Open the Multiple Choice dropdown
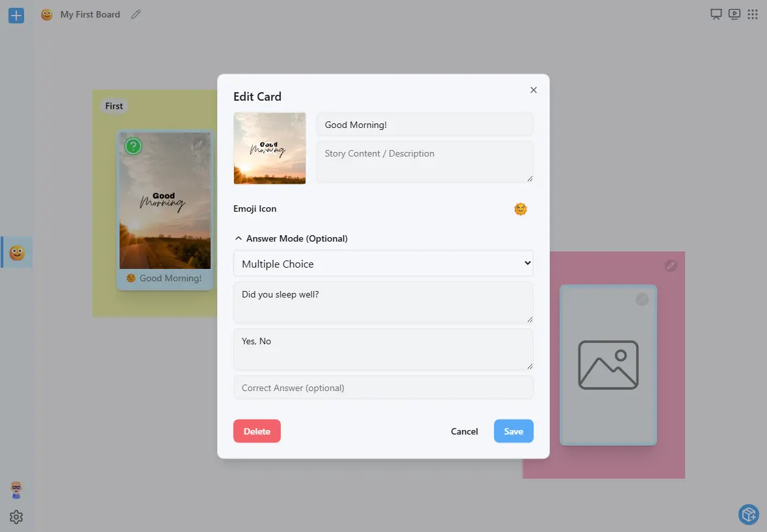 coord(383,264)
